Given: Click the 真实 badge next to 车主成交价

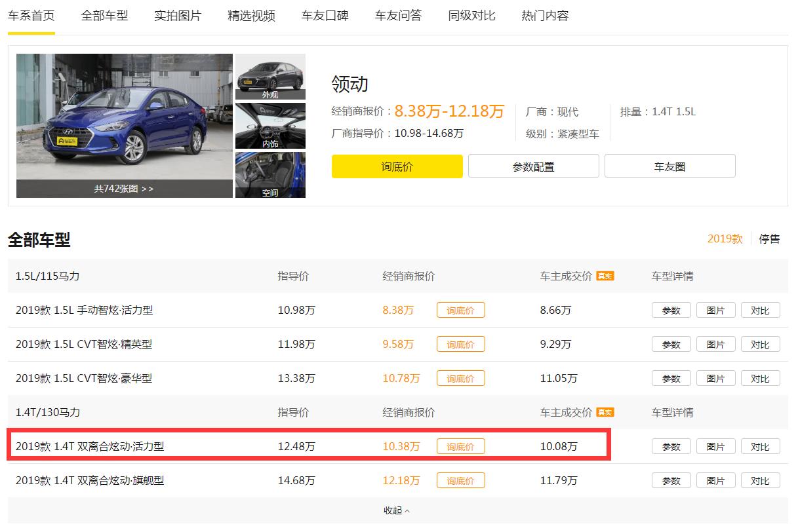Looking at the screenshot, I should coord(604,276).
